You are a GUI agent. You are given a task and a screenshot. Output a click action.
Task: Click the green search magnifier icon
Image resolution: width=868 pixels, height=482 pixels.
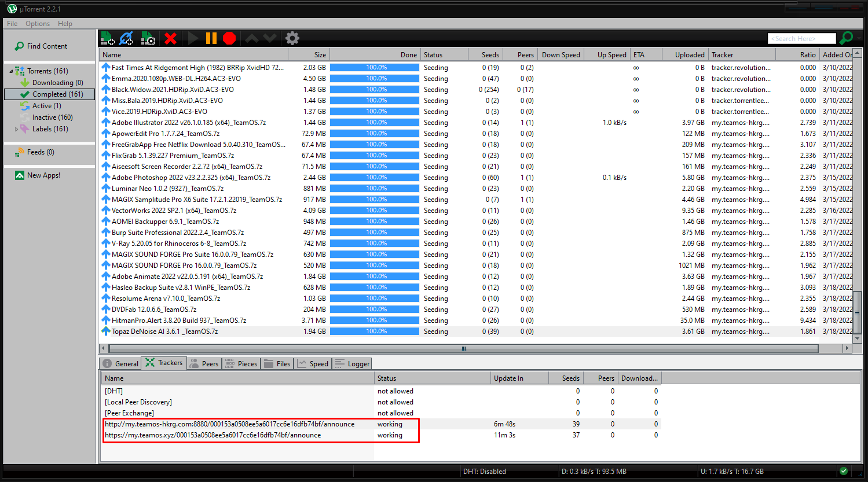[847, 38]
